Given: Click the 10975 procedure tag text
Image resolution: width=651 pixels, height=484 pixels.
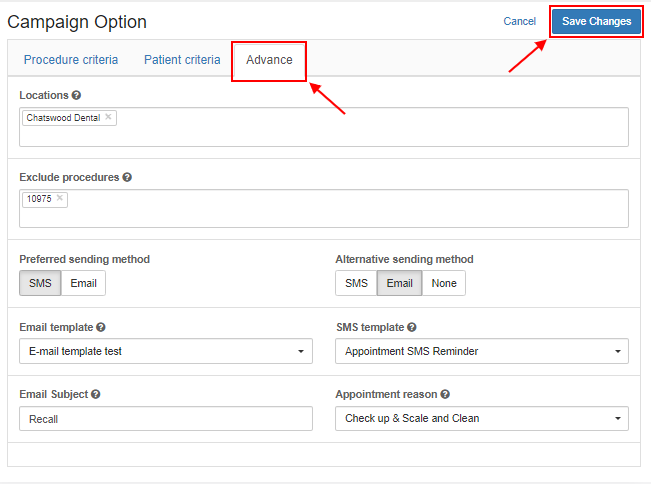Looking at the screenshot, I should (39, 199).
